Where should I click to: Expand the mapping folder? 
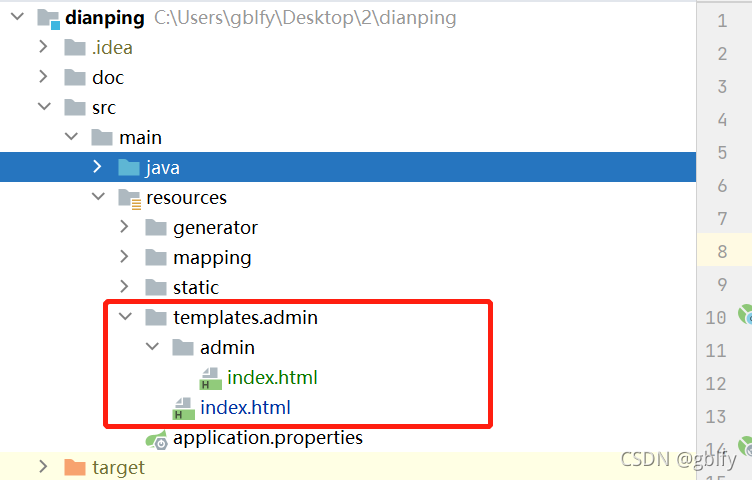pyautogui.click(x=124, y=257)
